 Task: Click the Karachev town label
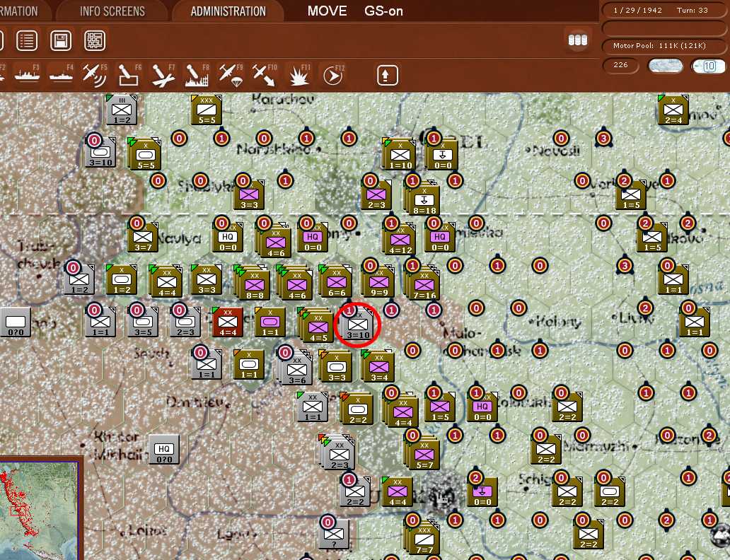284,99
